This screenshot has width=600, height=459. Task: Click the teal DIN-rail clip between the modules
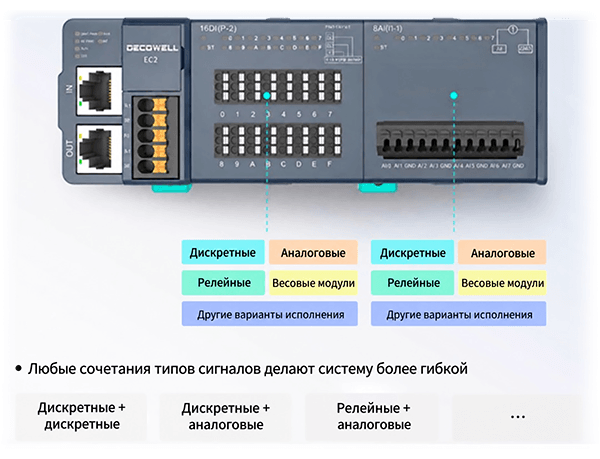(378, 187)
